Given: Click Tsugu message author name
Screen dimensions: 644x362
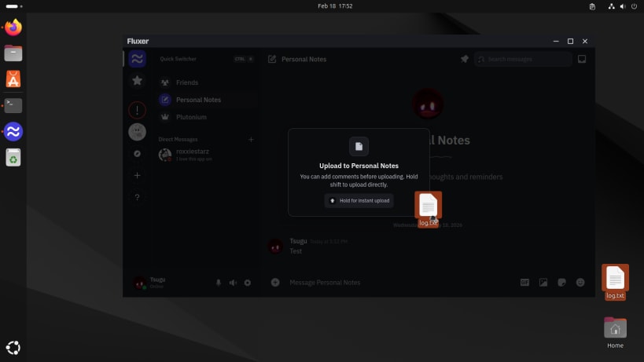Looking at the screenshot, I should coord(298,241).
